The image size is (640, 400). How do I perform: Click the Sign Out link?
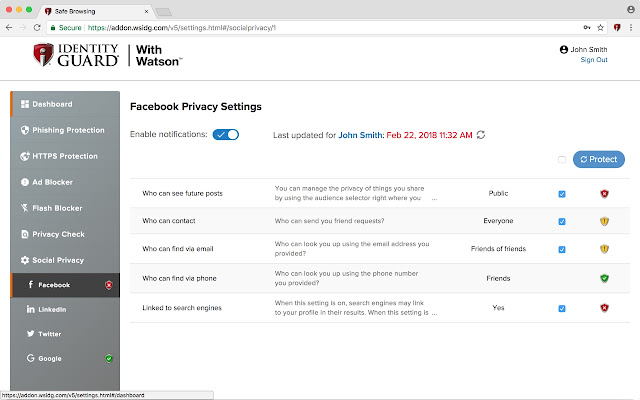tap(594, 60)
